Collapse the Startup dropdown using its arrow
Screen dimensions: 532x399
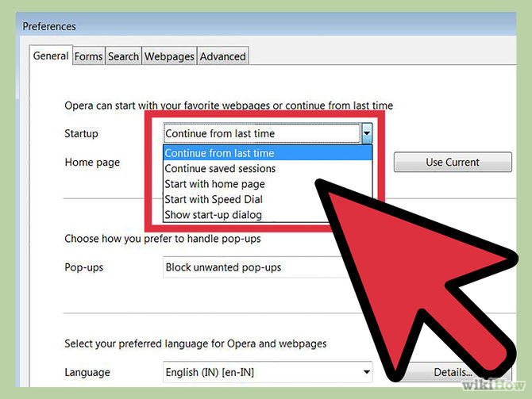[367, 134]
